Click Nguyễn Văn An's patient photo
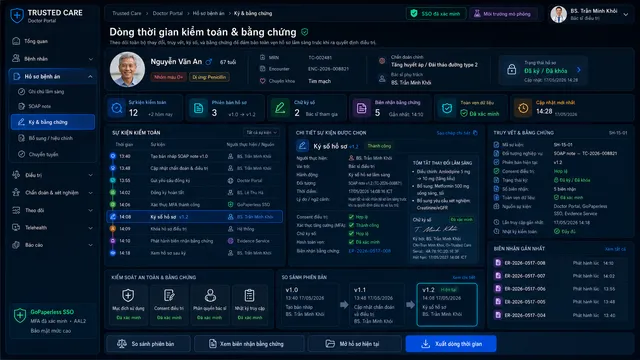 pyautogui.click(x=127, y=69)
